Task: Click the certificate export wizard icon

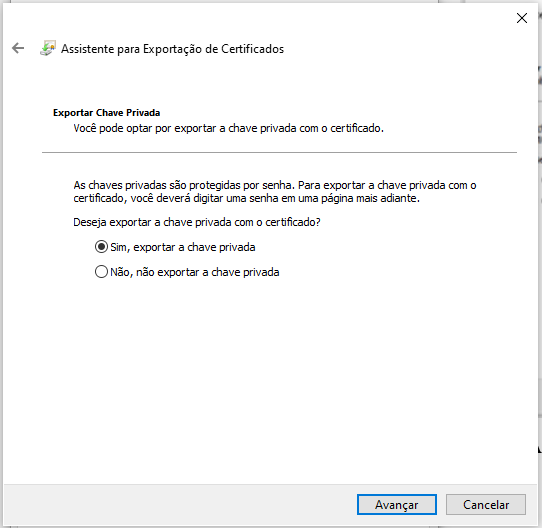Action: [48, 48]
